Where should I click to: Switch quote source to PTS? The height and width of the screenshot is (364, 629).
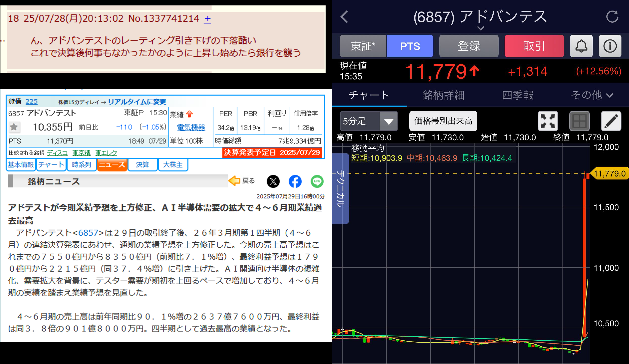[410, 46]
